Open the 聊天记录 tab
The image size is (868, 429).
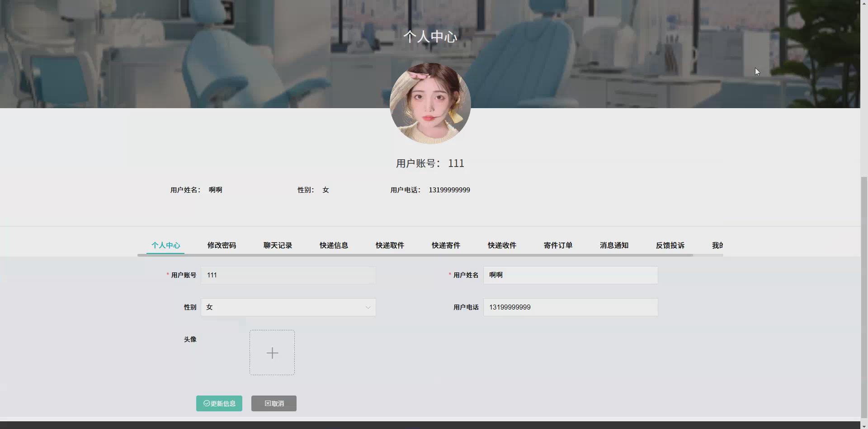click(278, 245)
